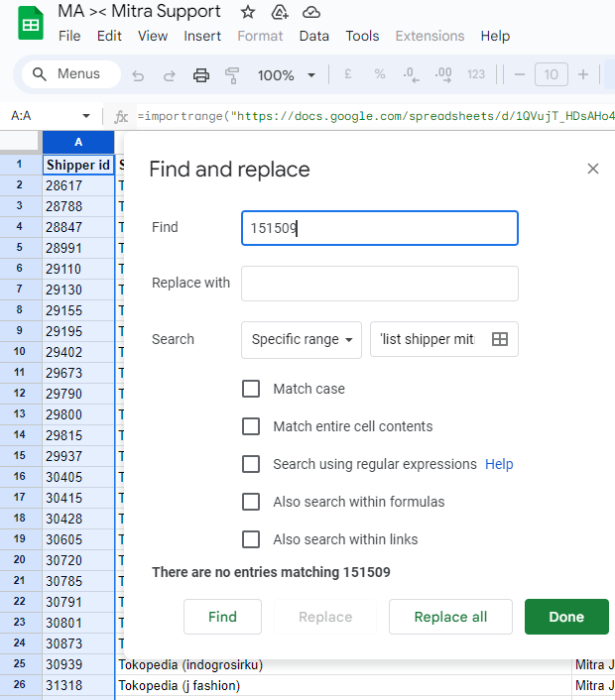Click the move to folder icon
Screen dimensions: 615x700
click(x=280, y=12)
